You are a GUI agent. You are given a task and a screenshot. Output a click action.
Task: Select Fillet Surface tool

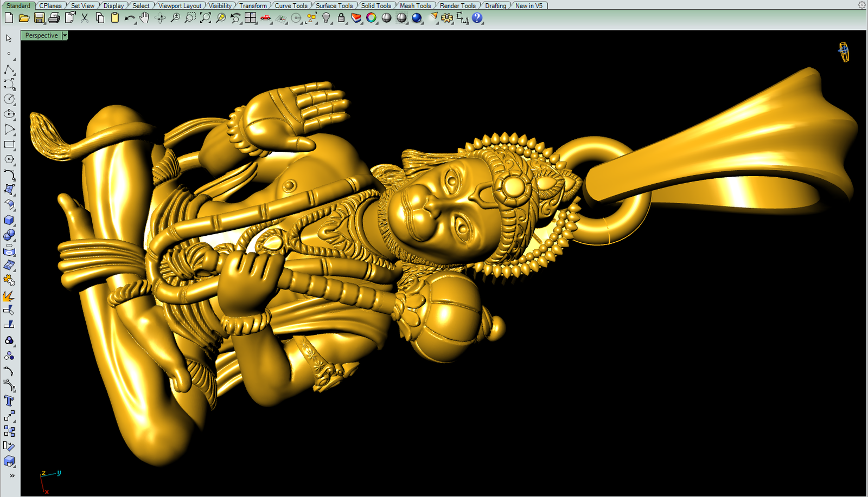[x=9, y=205]
